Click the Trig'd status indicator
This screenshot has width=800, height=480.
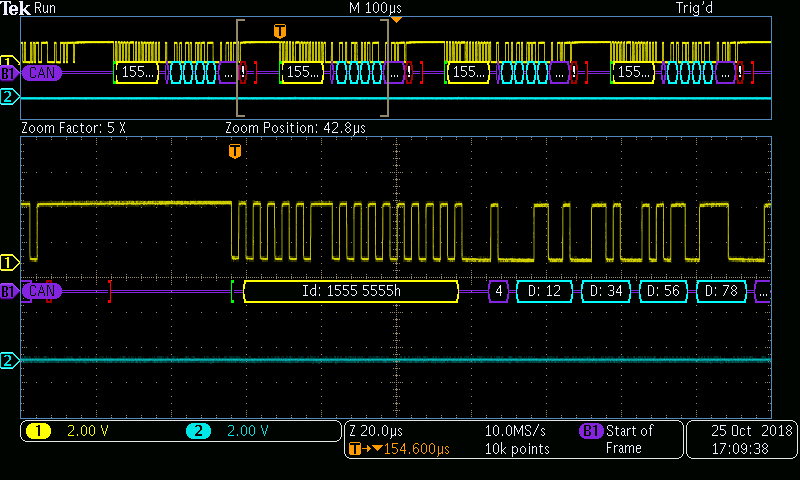[694, 8]
